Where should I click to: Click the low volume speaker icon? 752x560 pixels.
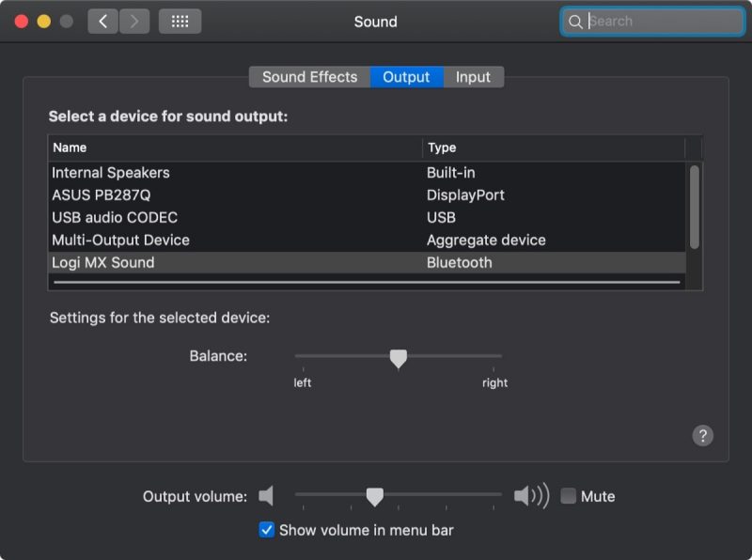click(267, 495)
